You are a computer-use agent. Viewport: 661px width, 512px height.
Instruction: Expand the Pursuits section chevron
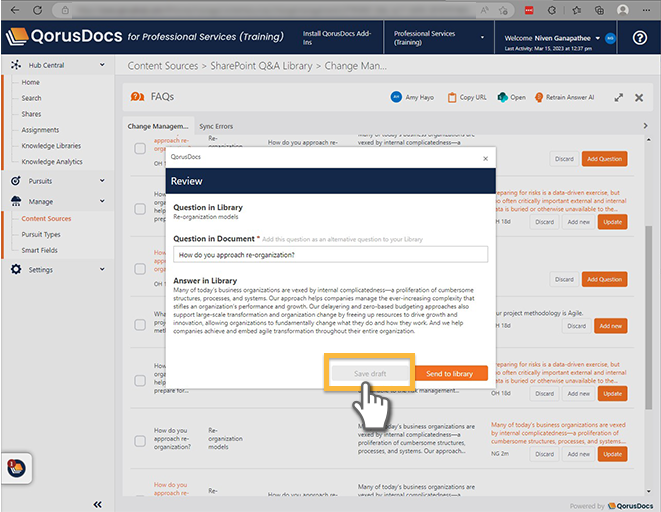coord(102,180)
